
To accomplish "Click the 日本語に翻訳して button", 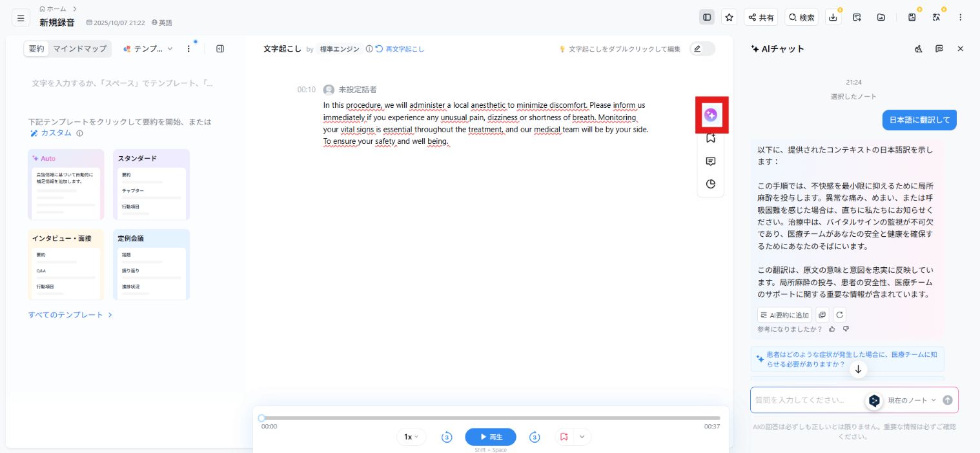I will (919, 120).
